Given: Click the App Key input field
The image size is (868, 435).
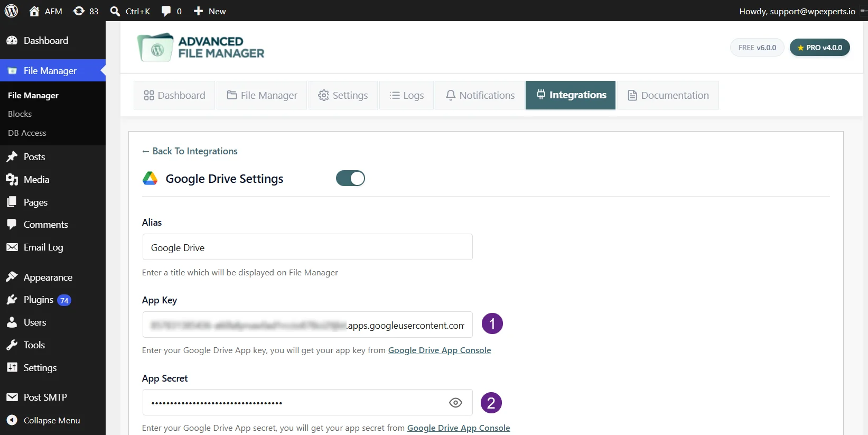Looking at the screenshot, I should point(307,325).
